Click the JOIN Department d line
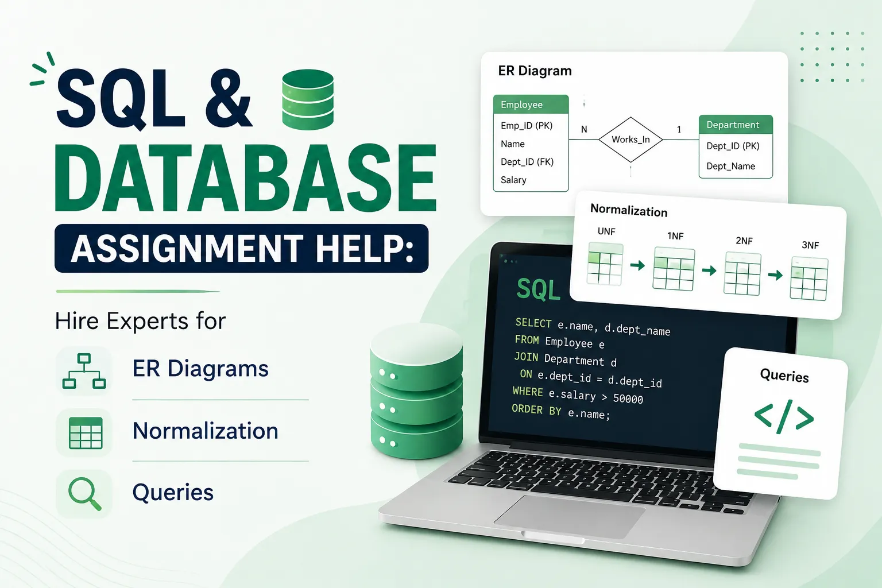 (x=565, y=359)
